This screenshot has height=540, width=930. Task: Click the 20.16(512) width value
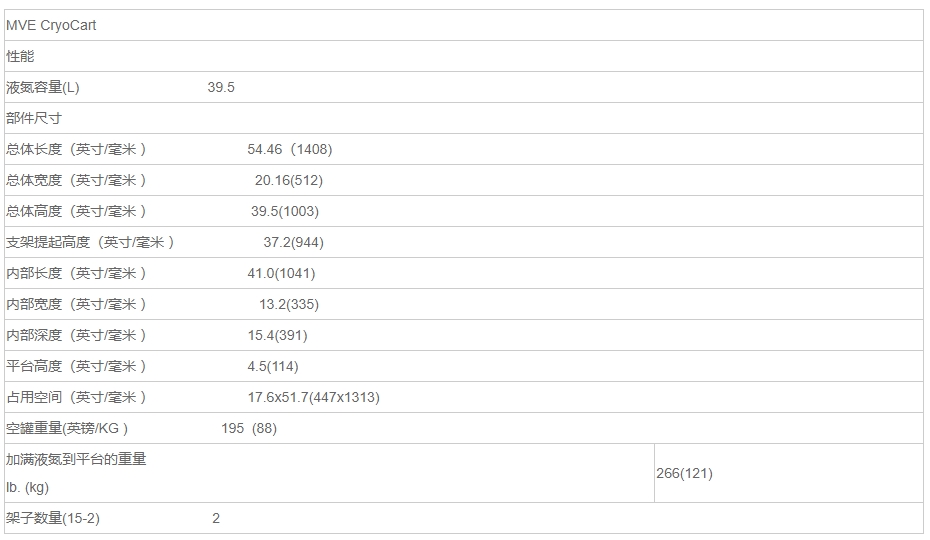289,180
